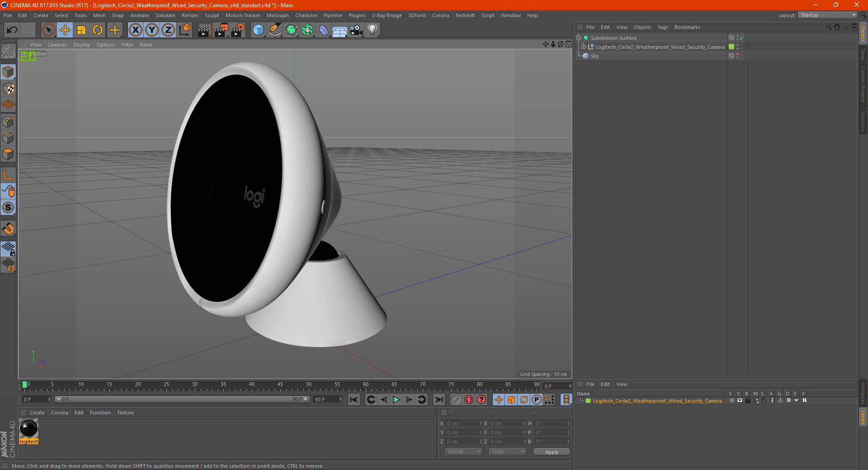Toggle Sky object visibility dots

tap(738, 56)
